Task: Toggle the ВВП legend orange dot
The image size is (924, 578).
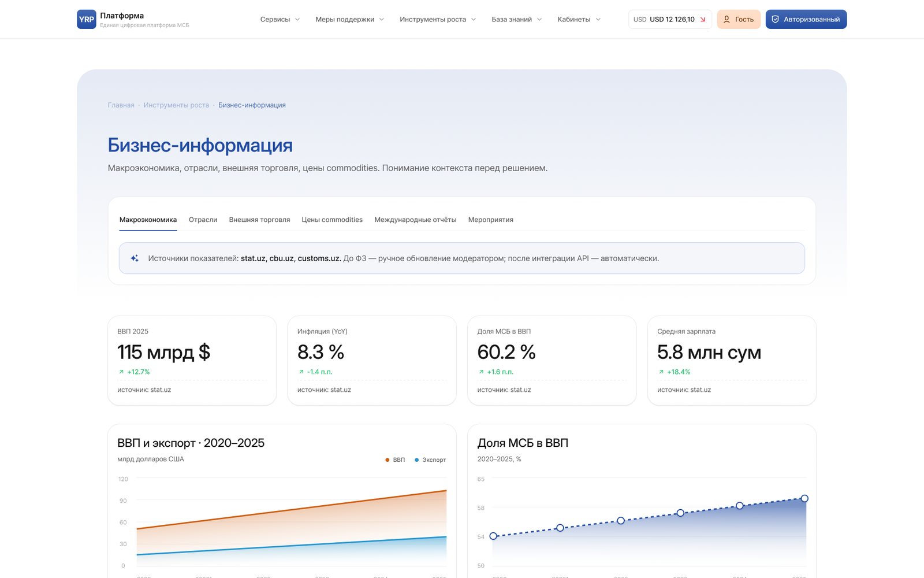Action: [387, 460]
